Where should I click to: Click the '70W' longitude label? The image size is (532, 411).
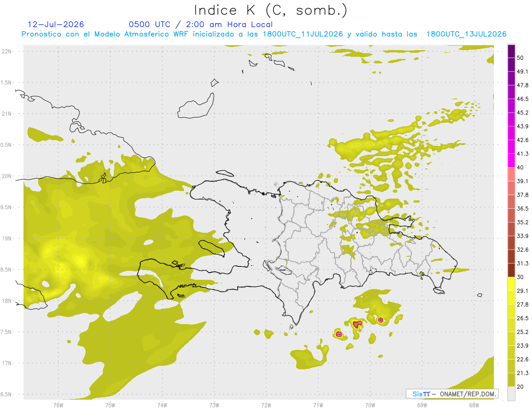pyautogui.click(x=370, y=405)
